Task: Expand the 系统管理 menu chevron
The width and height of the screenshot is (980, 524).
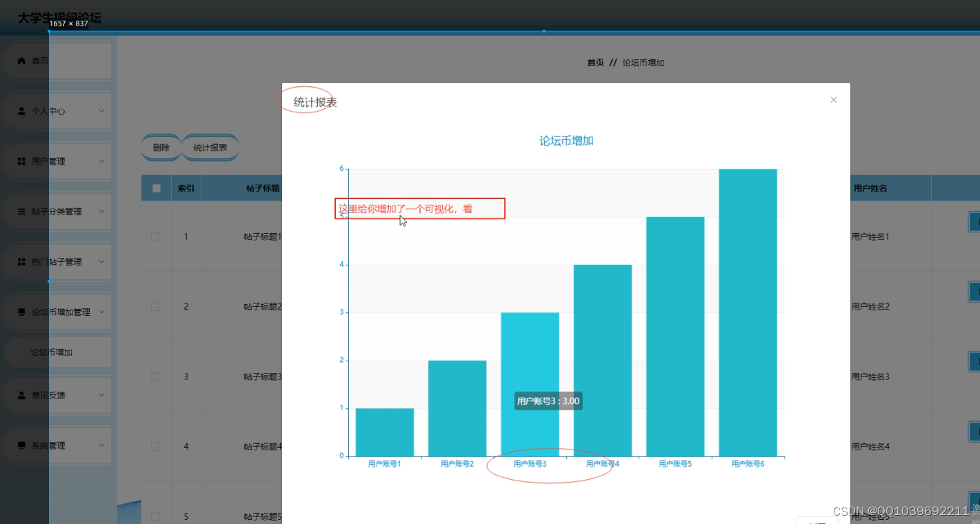Action: pos(101,445)
